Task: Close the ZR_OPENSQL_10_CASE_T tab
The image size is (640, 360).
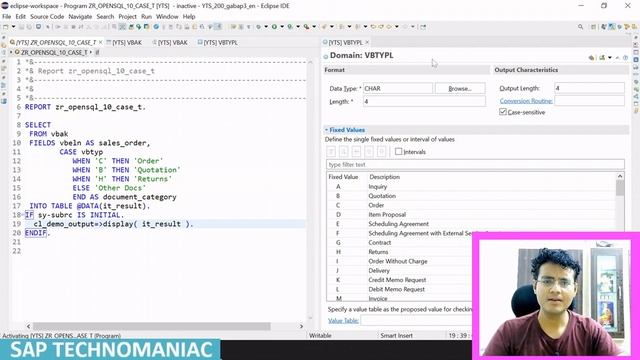Action: pyautogui.click(x=100, y=42)
